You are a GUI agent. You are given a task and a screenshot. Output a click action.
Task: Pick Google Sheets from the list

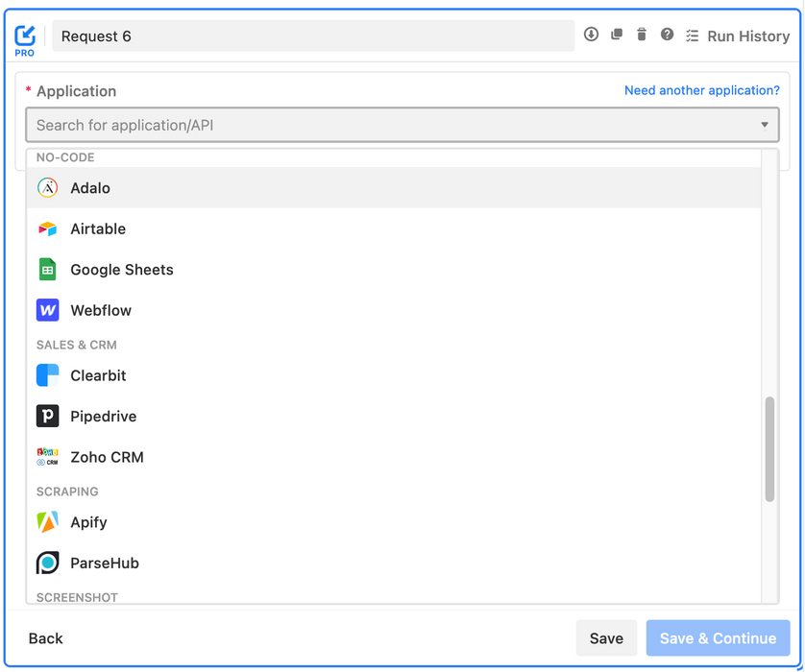click(x=393, y=270)
